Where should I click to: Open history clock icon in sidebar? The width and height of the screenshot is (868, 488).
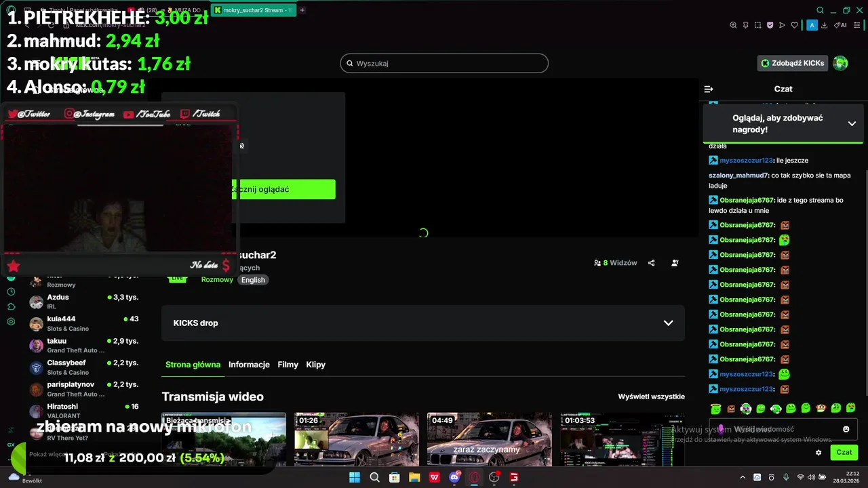[11, 291]
